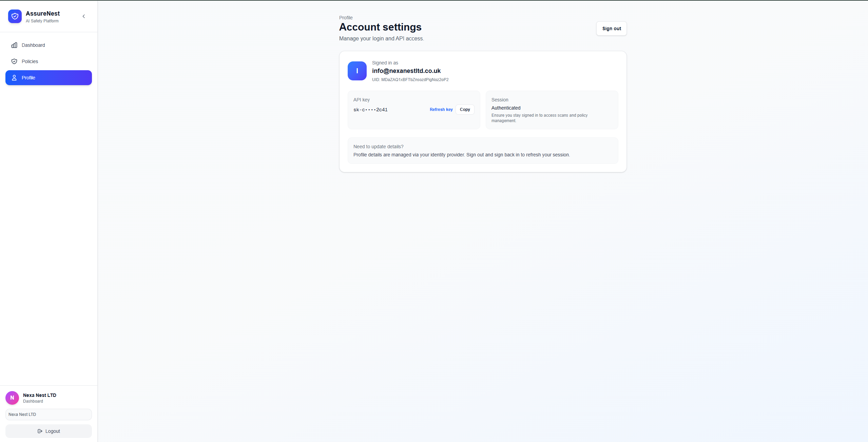The height and width of the screenshot is (442, 868).
Task: Click the Policies shield icon
Action: tap(14, 61)
